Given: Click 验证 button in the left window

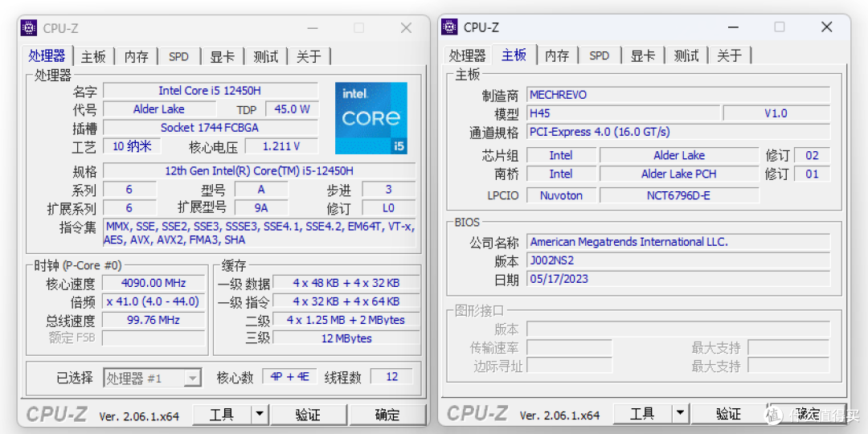Looking at the screenshot, I should [x=308, y=415].
